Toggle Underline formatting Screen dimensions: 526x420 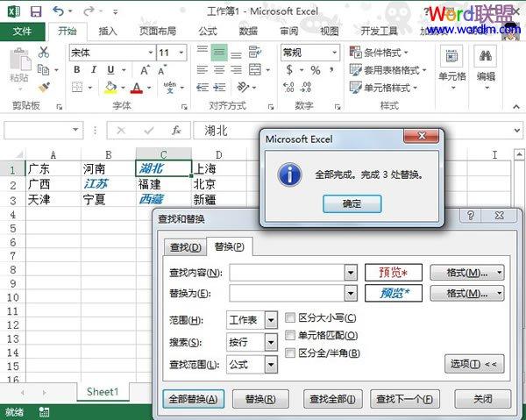[x=110, y=70]
